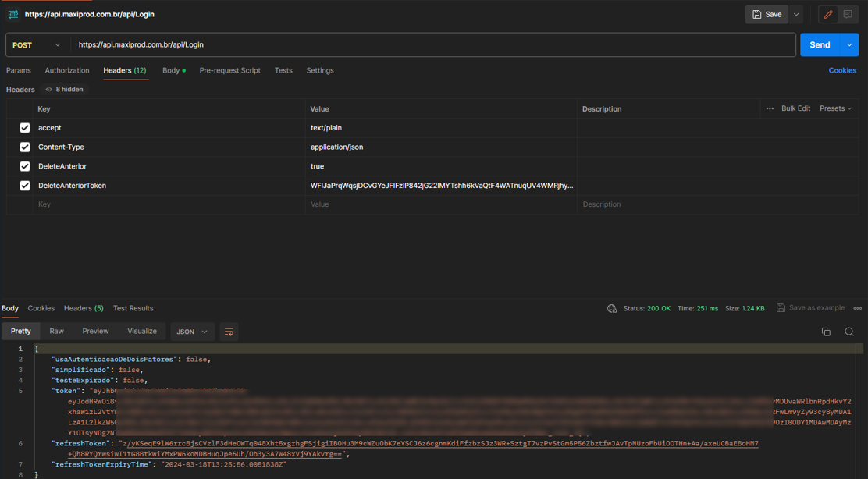Disable the Content-Type header checkbox
868x479 pixels.
click(x=25, y=147)
